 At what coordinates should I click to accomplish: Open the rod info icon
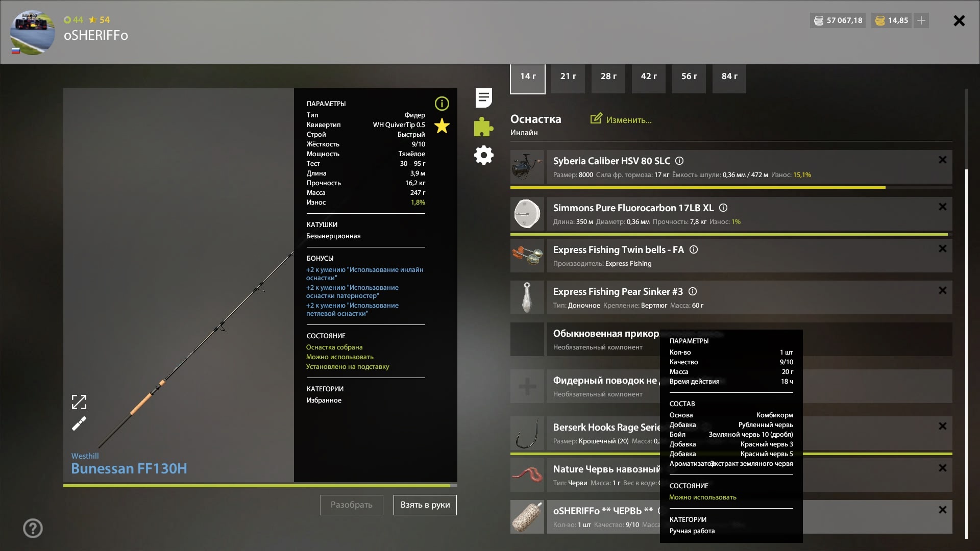point(442,104)
